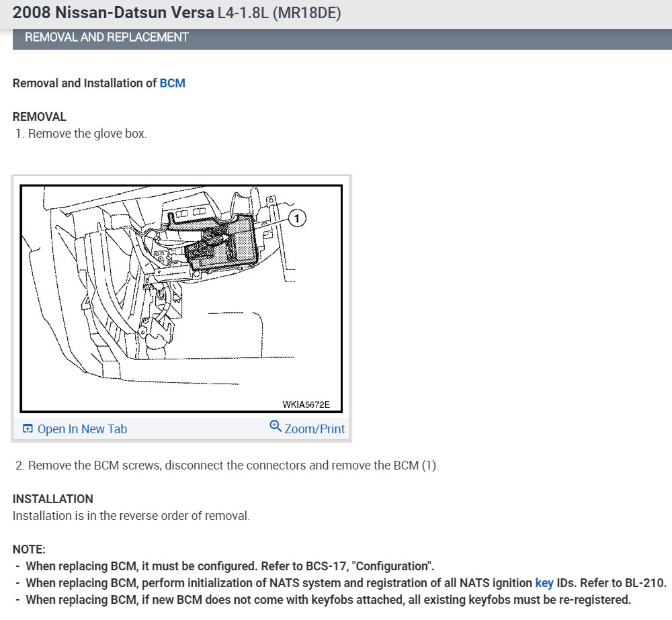Click the open-in-new-tab window icon

28,429
